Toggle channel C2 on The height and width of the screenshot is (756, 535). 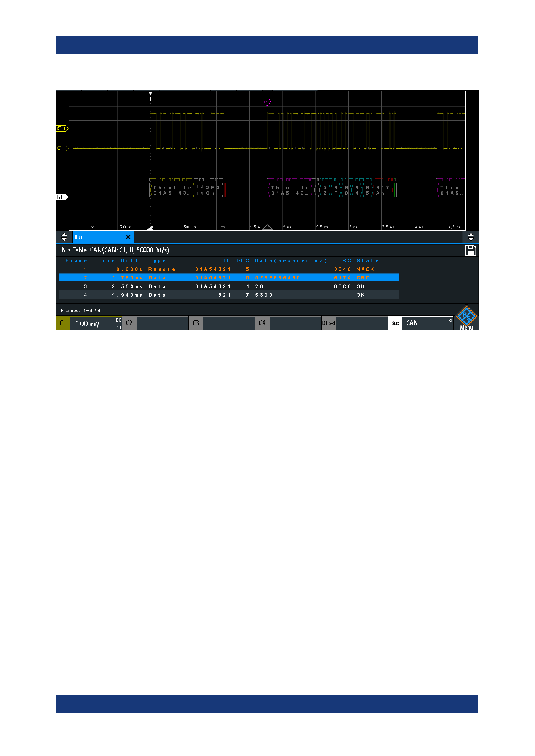[x=155, y=323]
